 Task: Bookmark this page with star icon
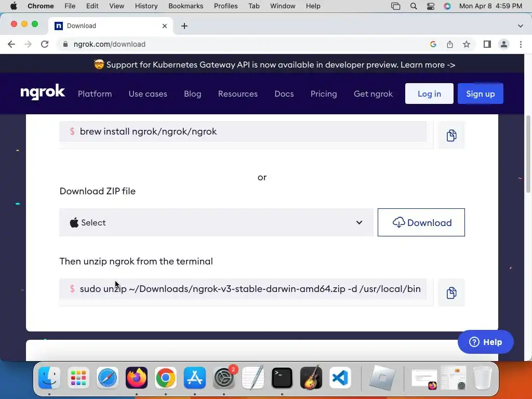pyautogui.click(x=467, y=44)
